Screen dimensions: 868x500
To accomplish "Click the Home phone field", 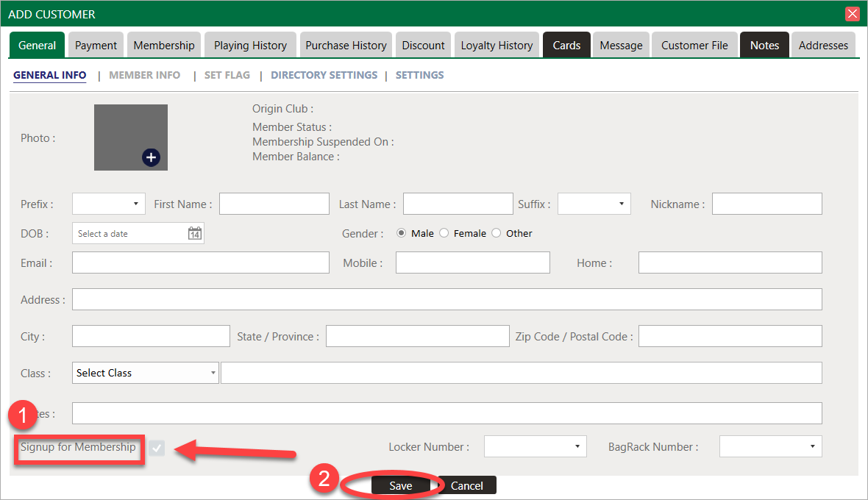I will coord(730,262).
